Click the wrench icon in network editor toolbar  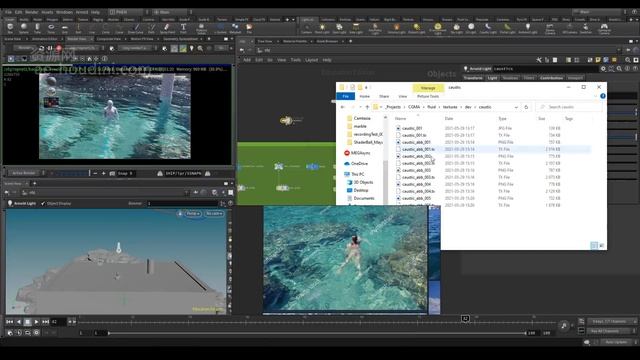tap(539, 60)
